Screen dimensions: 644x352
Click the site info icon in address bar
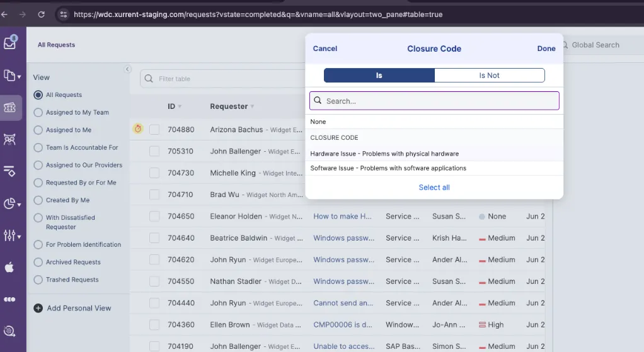tap(63, 14)
